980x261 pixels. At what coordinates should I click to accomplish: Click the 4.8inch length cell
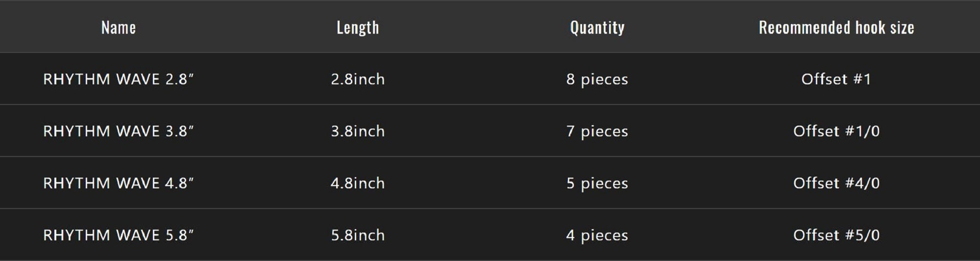(358, 183)
